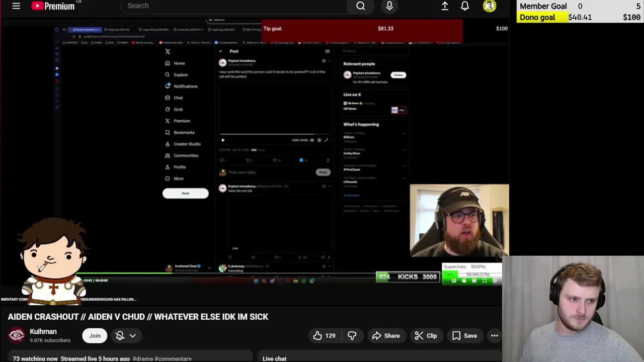Open the Kuihman channel avatar
The image size is (644, 362).
(x=17, y=335)
